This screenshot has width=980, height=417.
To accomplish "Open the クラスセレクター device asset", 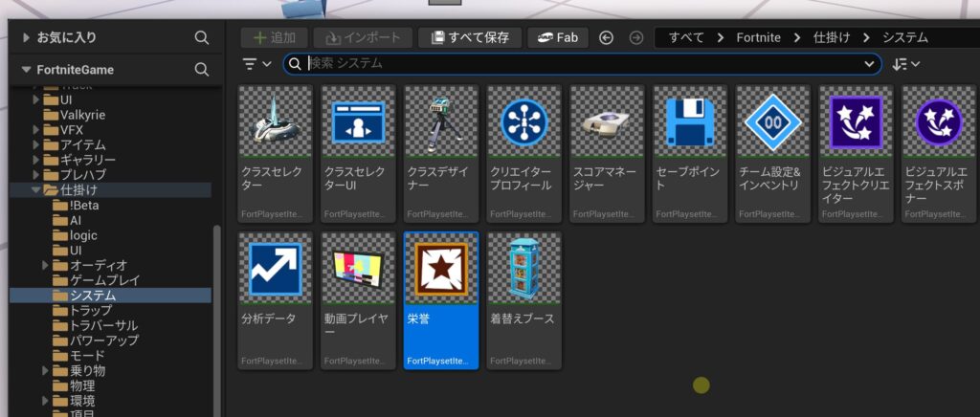I will [x=275, y=154].
